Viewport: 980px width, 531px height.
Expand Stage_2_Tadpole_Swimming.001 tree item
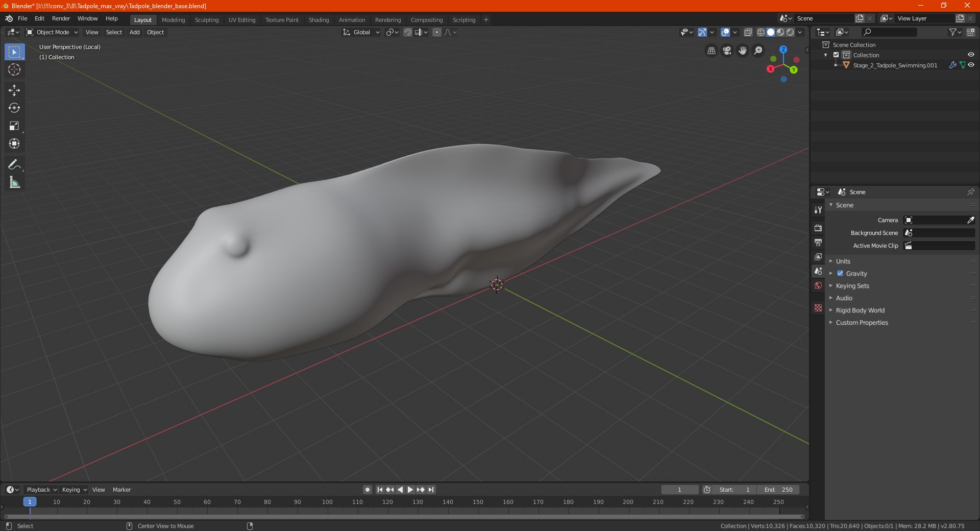pyautogui.click(x=836, y=65)
